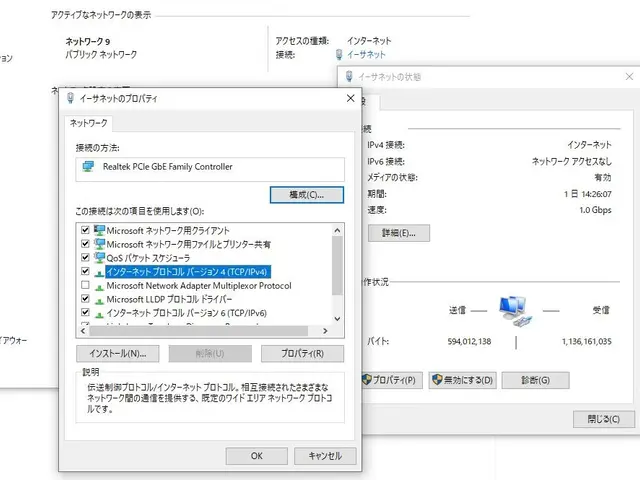Click the キャンセル button
Screen dimensions: 640x480
pos(325,456)
